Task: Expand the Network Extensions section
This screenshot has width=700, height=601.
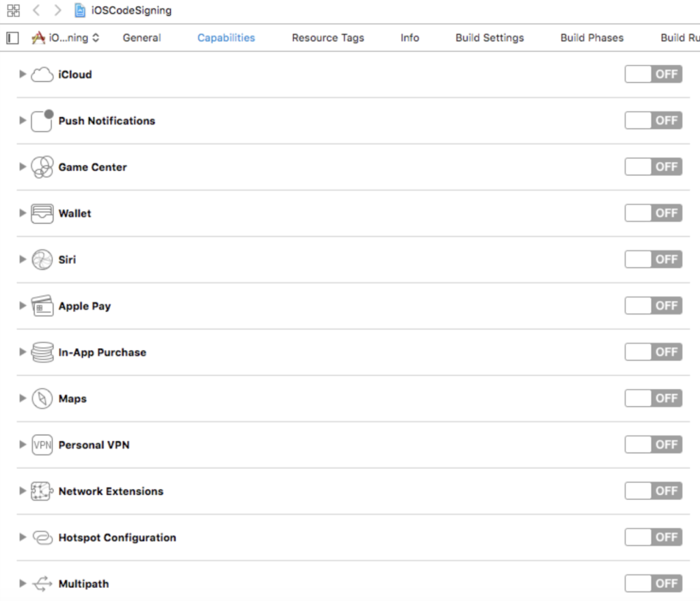Action: [x=22, y=491]
